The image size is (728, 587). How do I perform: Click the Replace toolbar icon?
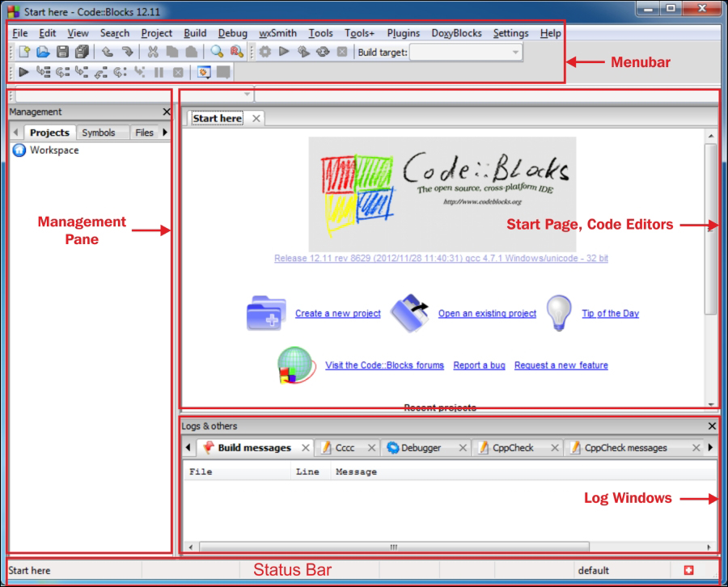pyautogui.click(x=236, y=52)
